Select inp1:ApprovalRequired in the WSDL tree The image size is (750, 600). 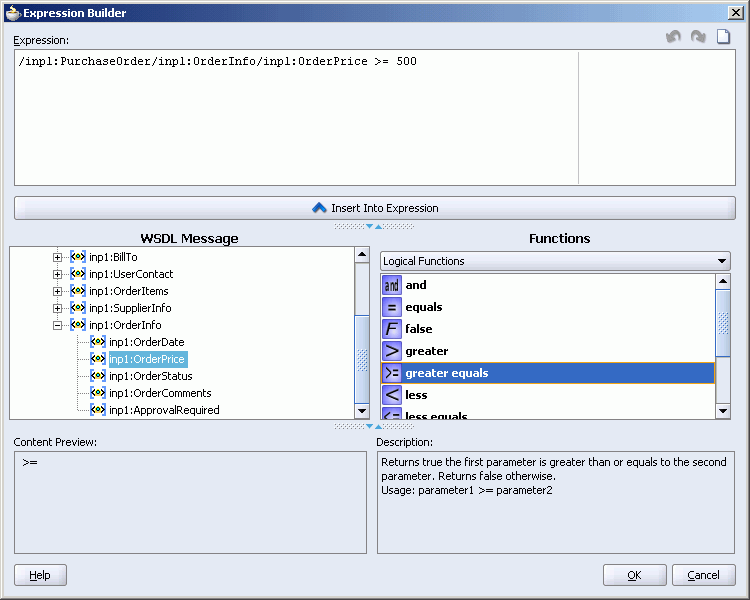164,410
